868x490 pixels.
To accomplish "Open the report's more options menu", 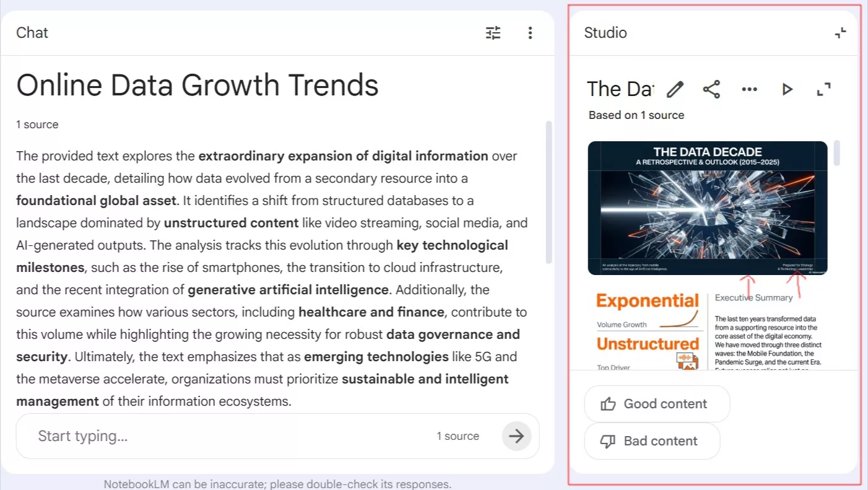I will [749, 89].
